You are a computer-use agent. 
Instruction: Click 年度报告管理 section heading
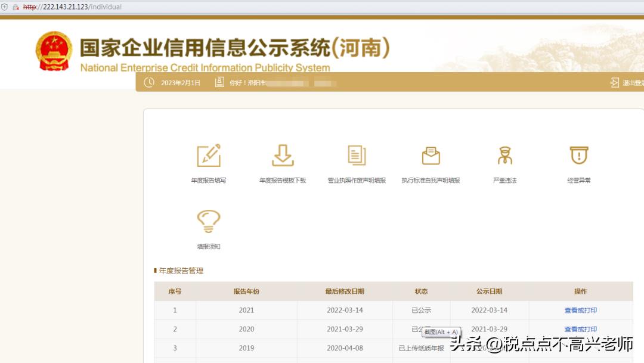[x=181, y=271]
